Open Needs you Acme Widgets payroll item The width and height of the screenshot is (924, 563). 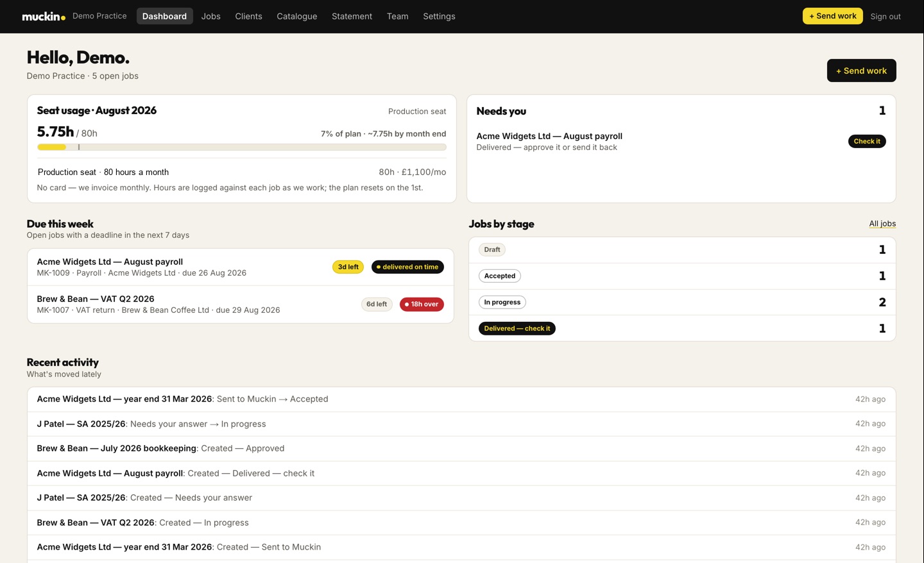pyautogui.click(x=681, y=141)
